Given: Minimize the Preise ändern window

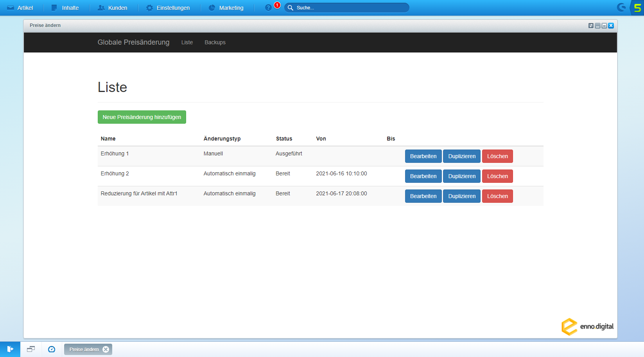Looking at the screenshot, I should click(597, 25).
